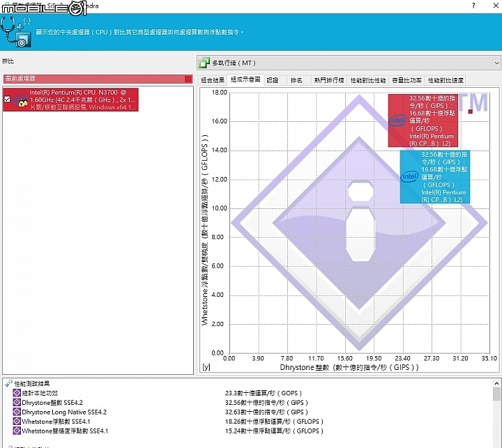The width and height of the screenshot is (502, 448).
Task: Click the results panel scroll up arrow
Action: (x=496, y=383)
